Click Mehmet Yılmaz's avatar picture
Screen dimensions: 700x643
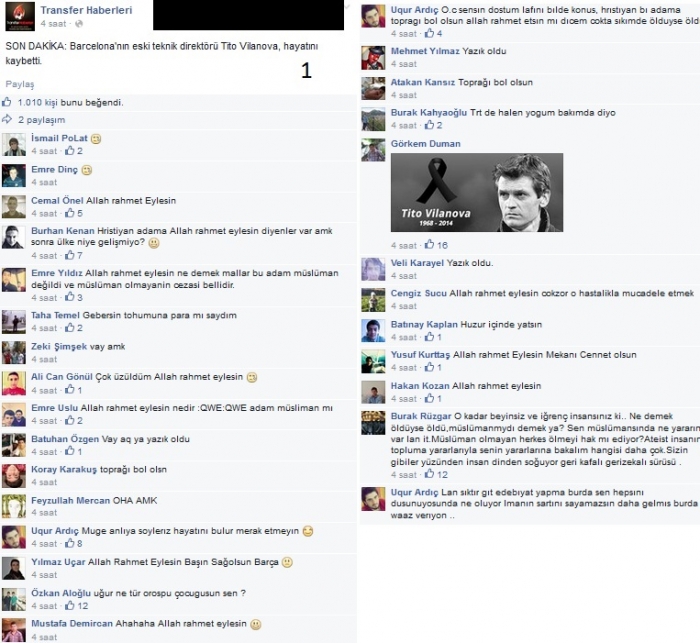(x=373, y=58)
